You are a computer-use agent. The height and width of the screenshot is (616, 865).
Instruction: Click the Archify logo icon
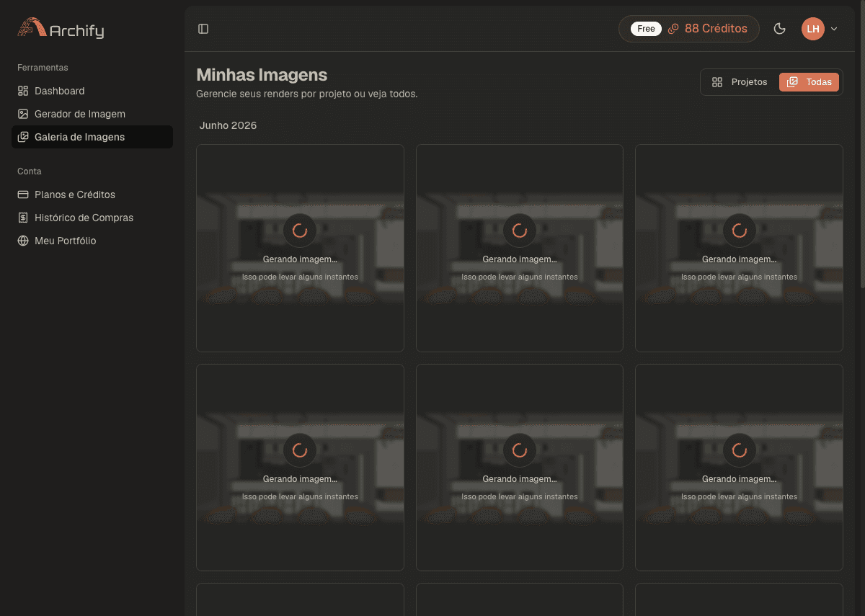tap(32, 27)
